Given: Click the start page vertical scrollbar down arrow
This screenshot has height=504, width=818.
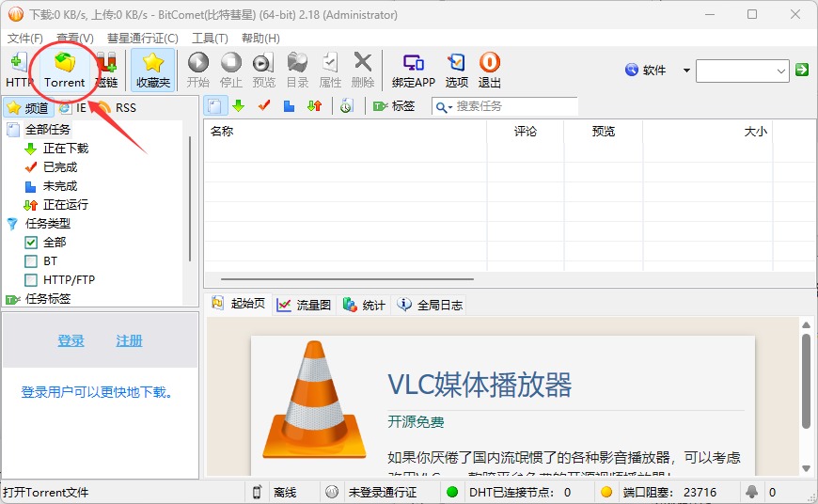Looking at the screenshot, I should click(x=806, y=468).
